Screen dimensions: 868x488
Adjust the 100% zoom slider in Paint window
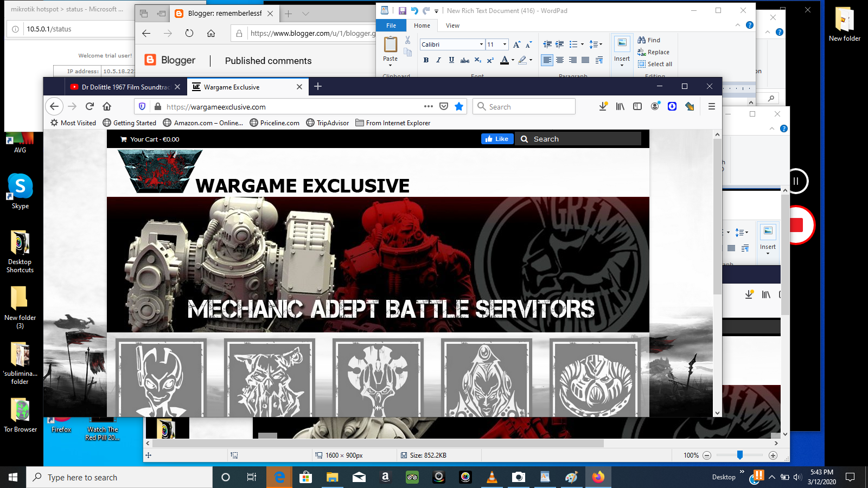click(x=739, y=455)
